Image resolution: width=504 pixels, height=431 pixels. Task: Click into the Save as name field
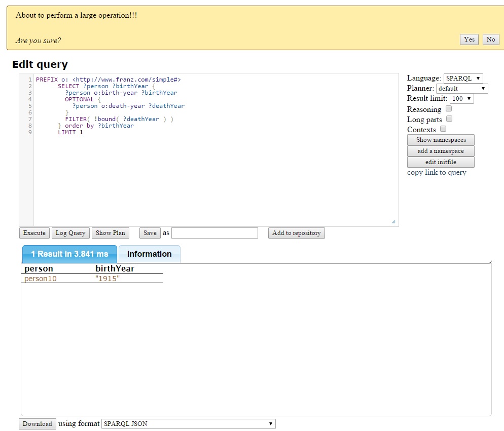point(214,233)
